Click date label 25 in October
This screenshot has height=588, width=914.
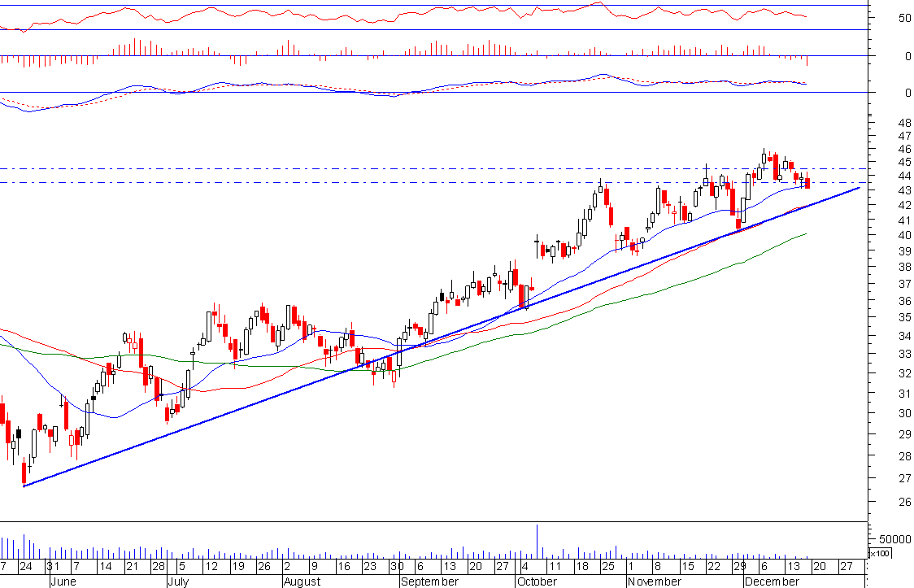[607, 567]
